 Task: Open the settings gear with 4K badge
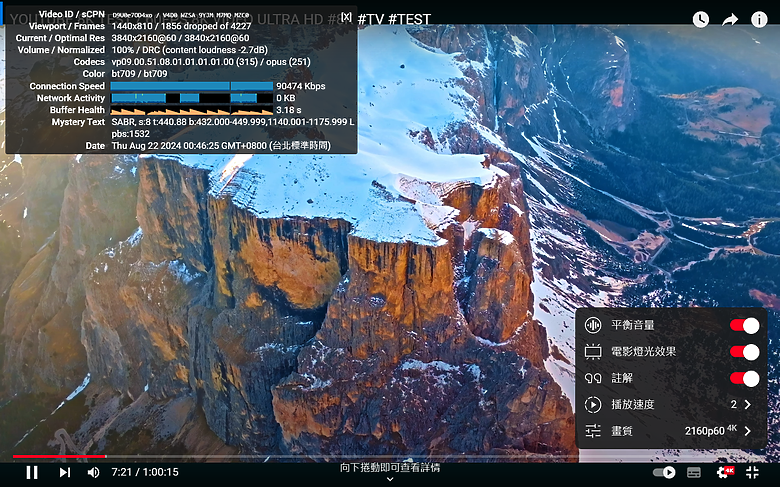[x=725, y=472]
